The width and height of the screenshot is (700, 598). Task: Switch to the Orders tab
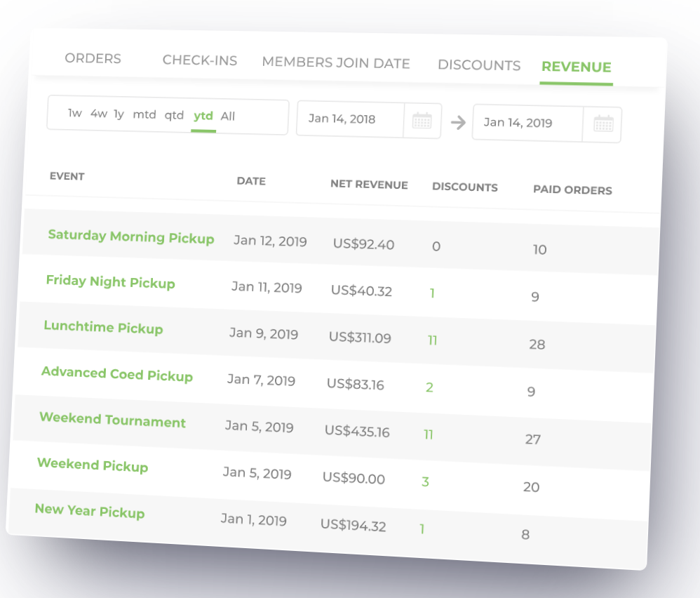(x=93, y=58)
